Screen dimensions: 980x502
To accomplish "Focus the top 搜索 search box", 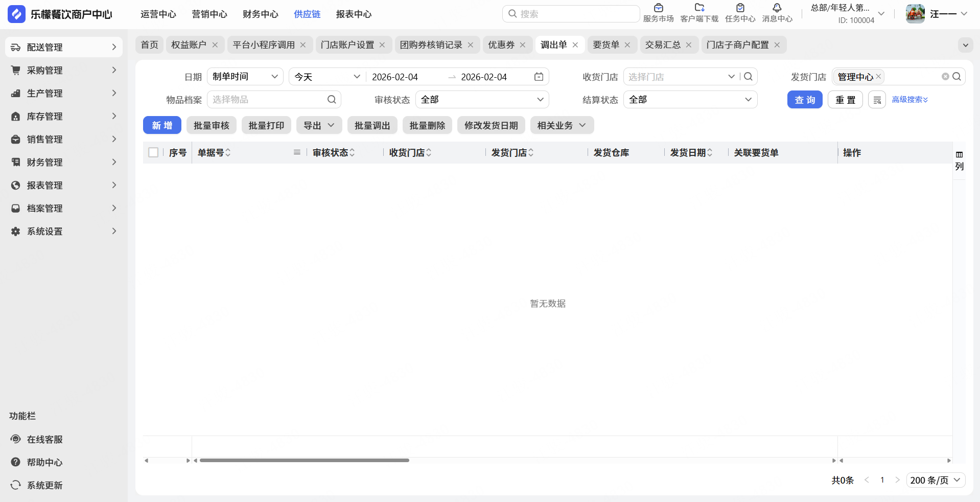I will (571, 14).
